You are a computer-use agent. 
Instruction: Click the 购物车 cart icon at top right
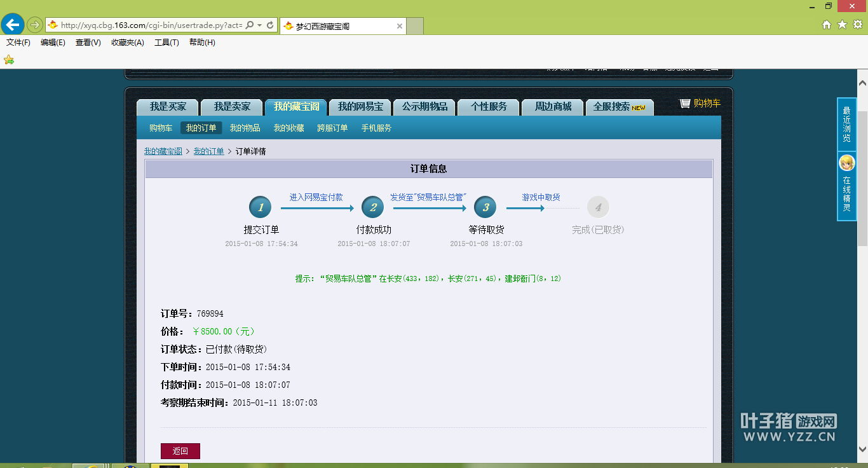pos(685,103)
